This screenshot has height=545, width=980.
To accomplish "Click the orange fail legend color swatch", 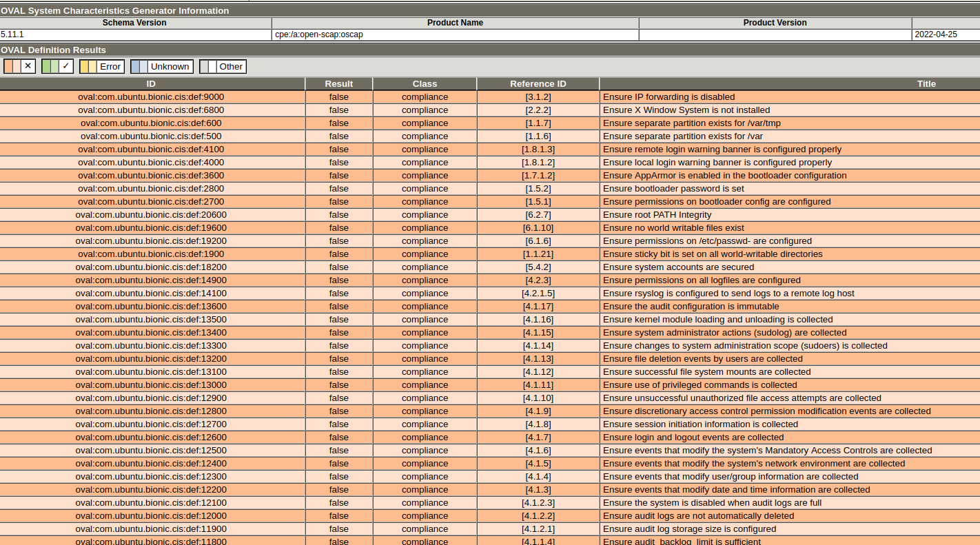I will coord(12,66).
